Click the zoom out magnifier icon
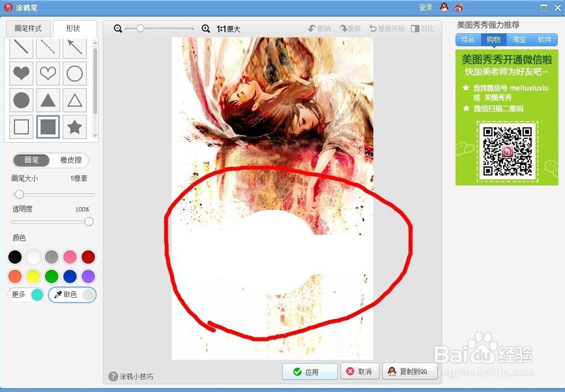The image size is (565, 392). pos(118,28)
